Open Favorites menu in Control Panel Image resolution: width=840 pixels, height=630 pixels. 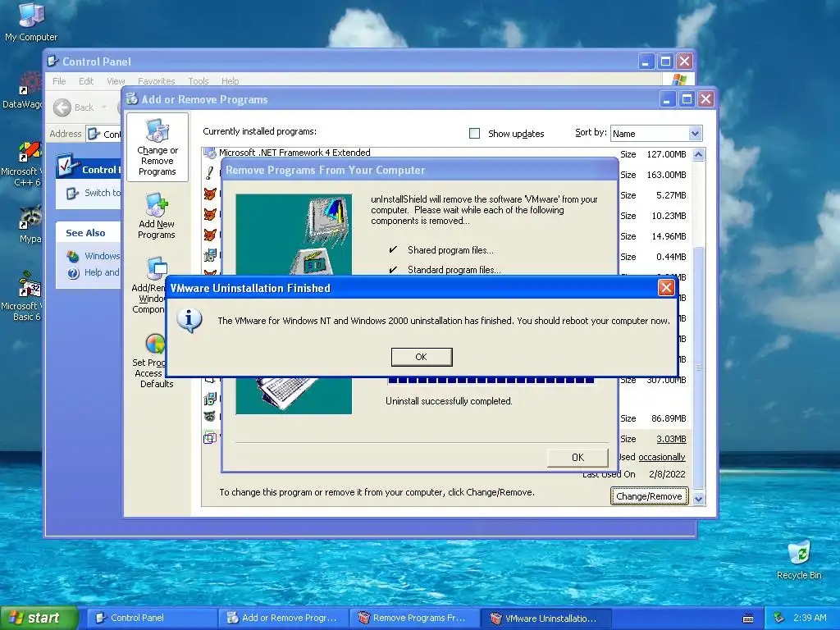pyautogui.click(x=156, y=81)
